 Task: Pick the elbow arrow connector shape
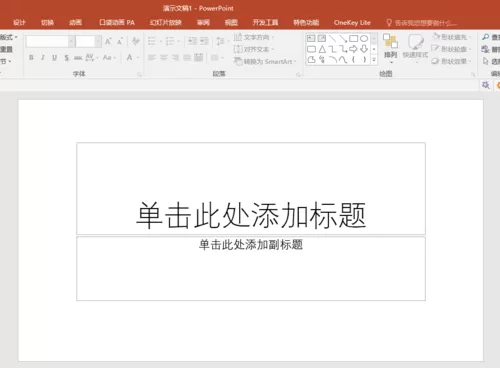(x=343, y=49)
